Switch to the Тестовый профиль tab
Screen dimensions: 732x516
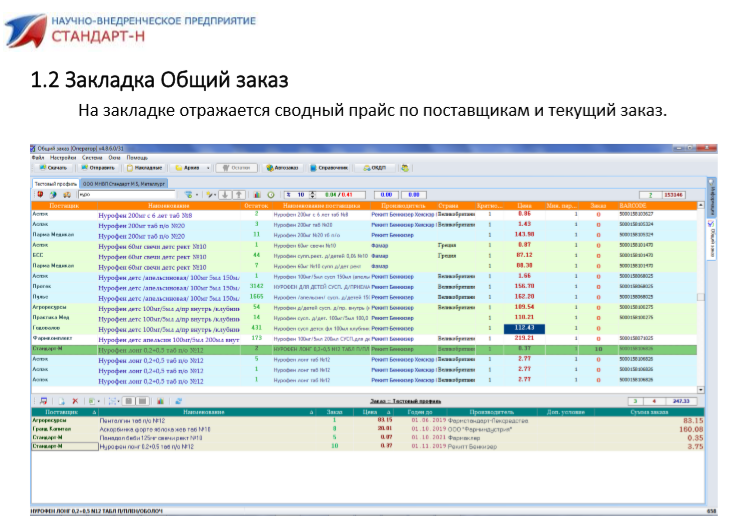(56, 184)
